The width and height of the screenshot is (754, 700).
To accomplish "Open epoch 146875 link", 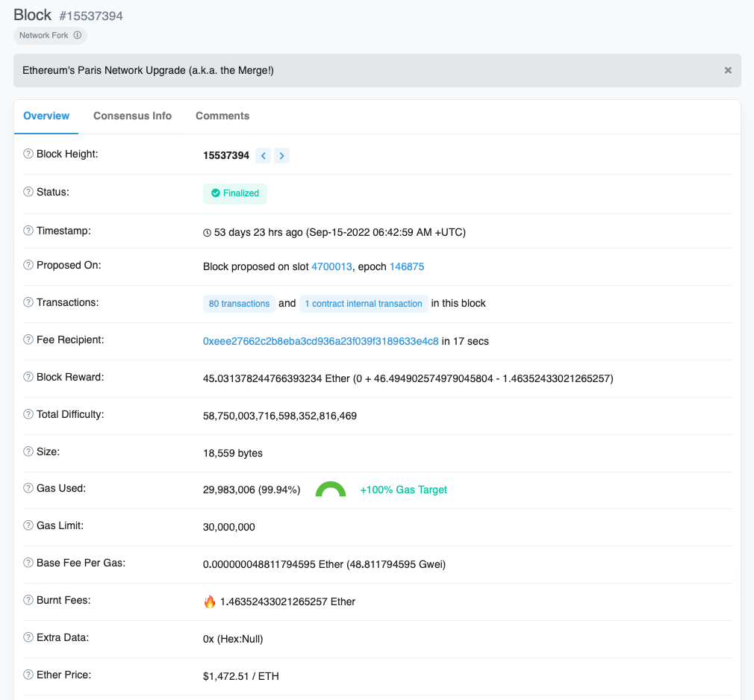I will click(x=407, y=267).
